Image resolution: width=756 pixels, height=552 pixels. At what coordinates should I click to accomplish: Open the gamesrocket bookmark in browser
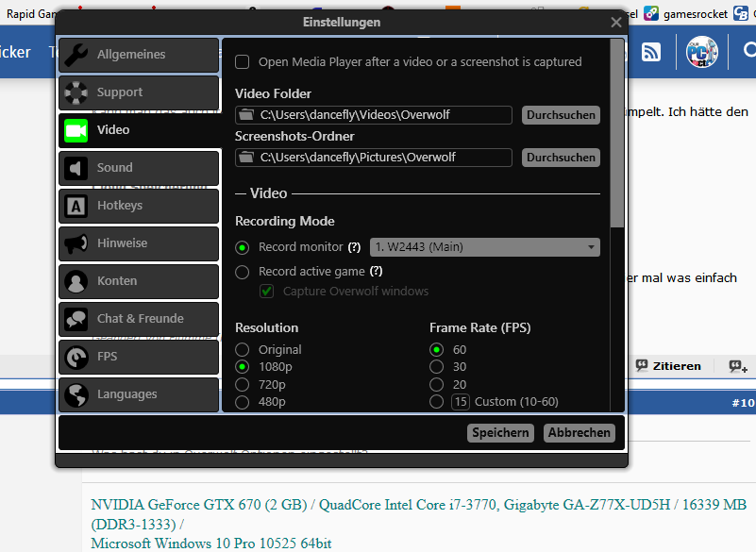click(x=685, y=13)
